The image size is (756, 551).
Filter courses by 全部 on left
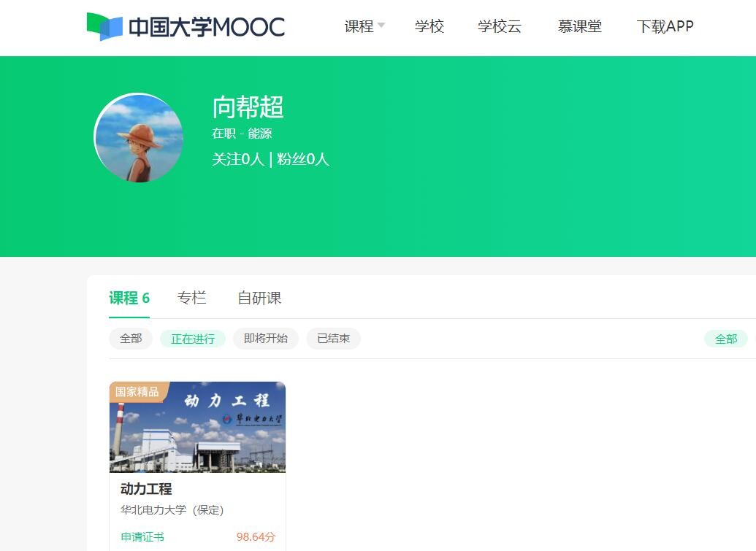tap(131, 339)
